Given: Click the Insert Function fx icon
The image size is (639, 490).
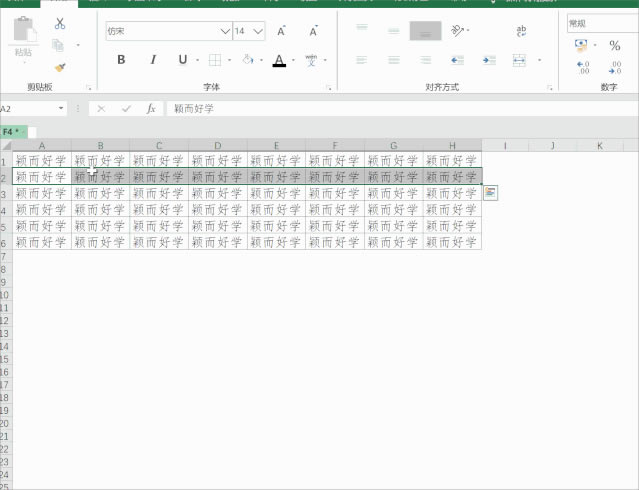Looking at the screenshot, I should click(151, 108).
